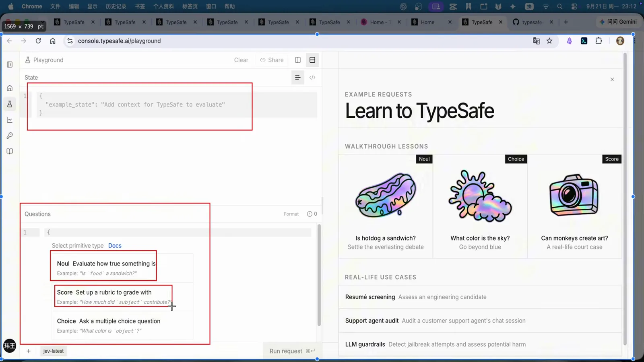Open LLM guardrails use case
Image resolution: width=644 pixels, height=362 pixels.
click(480, 344)
